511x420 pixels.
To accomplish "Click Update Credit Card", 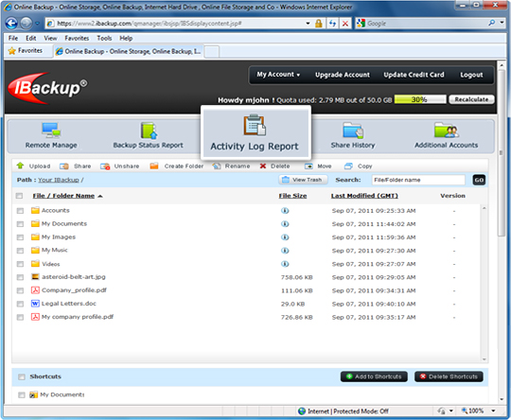I will click(414, 75).
